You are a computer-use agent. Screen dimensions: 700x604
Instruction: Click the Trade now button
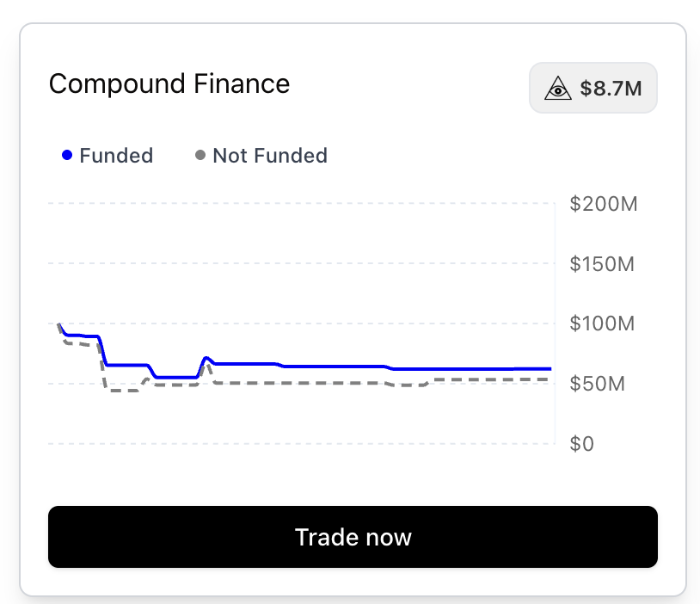[x=353, y=537]
